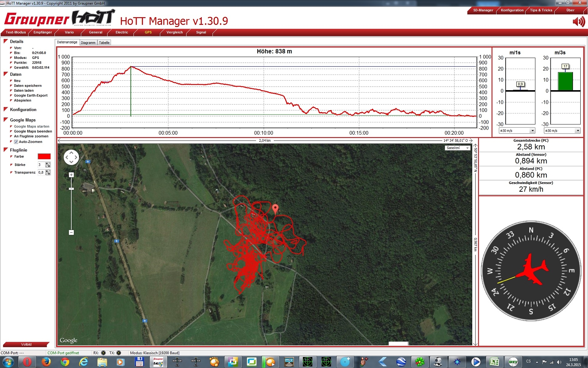588x368 pixels.
Task: Select the GPS menu tab
Action: (148, 32)
